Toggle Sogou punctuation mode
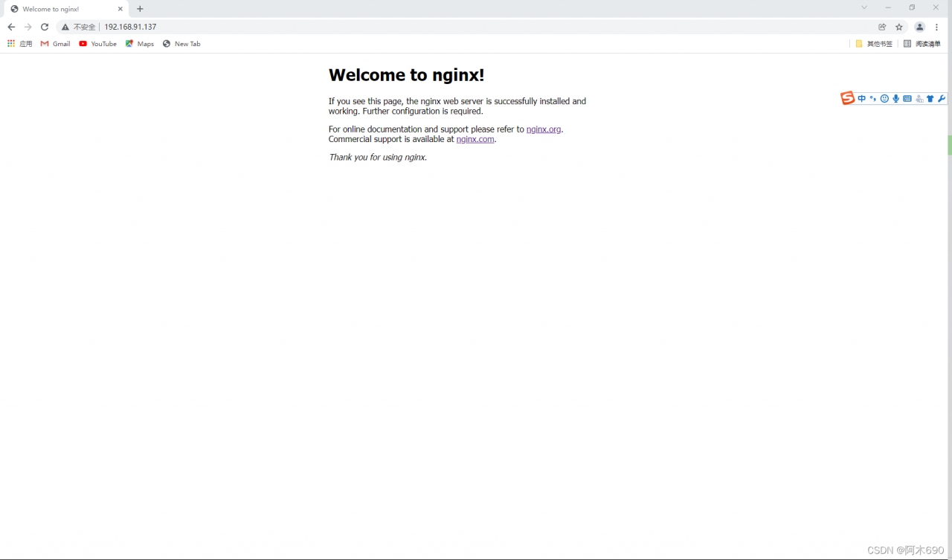 873,99
